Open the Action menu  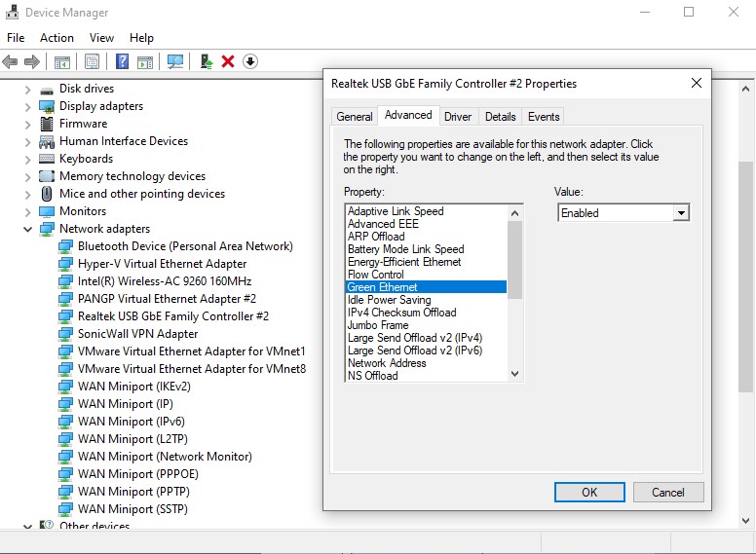click(57, 38)
